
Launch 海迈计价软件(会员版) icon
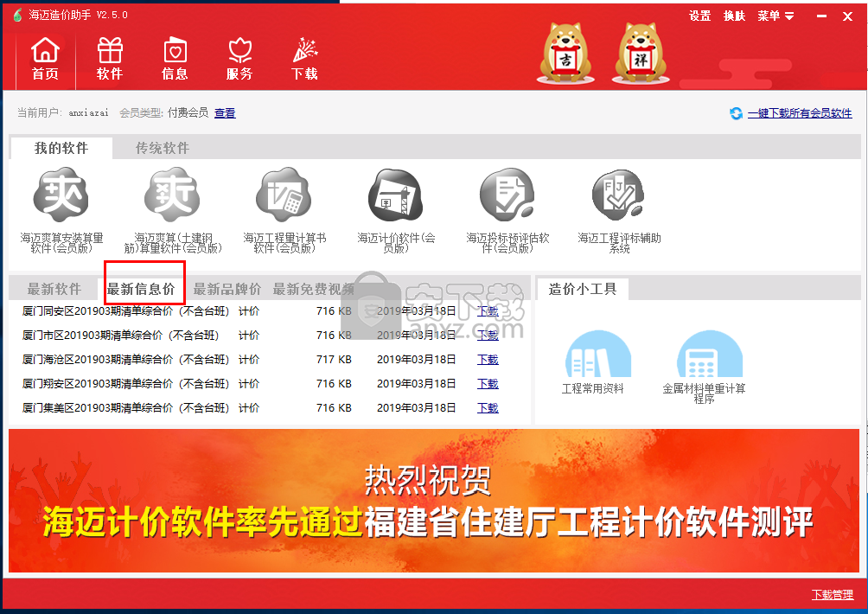coord(396,195)
